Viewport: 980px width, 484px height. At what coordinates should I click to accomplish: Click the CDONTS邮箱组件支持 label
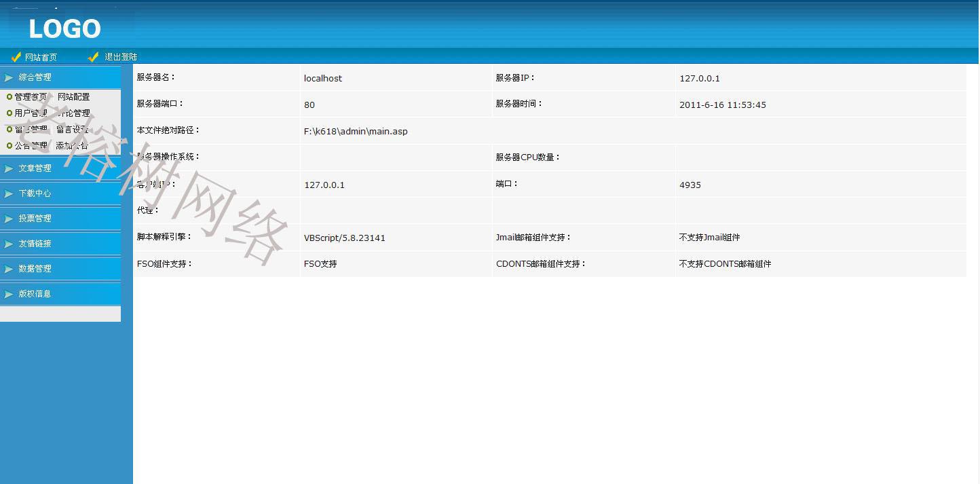(541, 264)
